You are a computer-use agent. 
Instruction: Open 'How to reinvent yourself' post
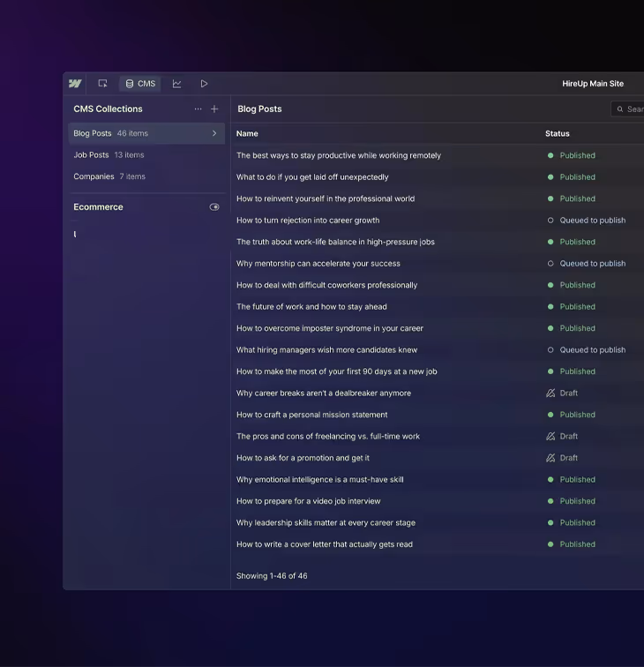(x=326, y=199)
